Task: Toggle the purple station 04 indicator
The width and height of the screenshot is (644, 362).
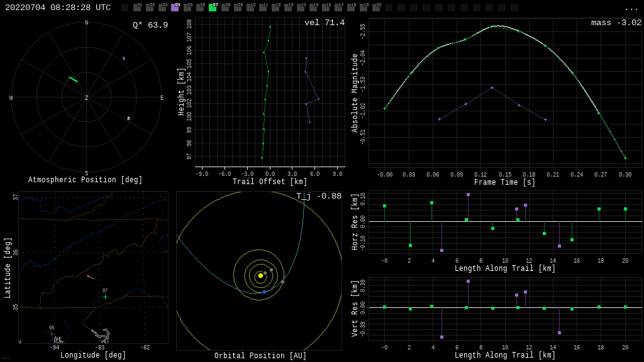Action: [x=175, y=8]
